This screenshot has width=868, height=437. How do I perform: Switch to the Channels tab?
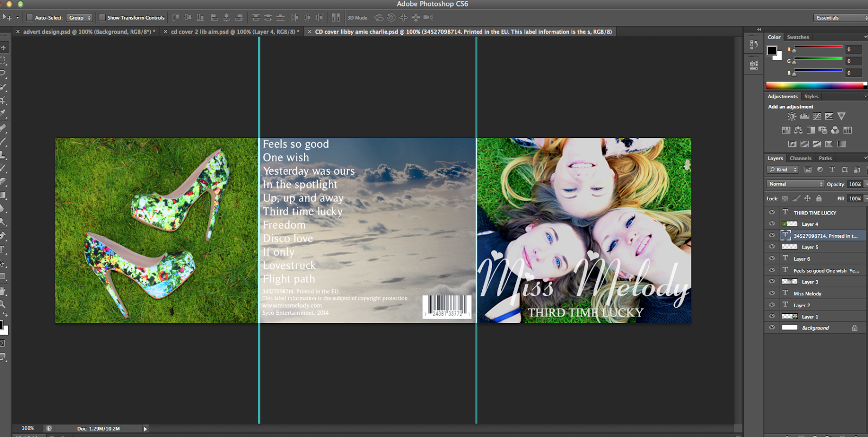click(800, 158)
